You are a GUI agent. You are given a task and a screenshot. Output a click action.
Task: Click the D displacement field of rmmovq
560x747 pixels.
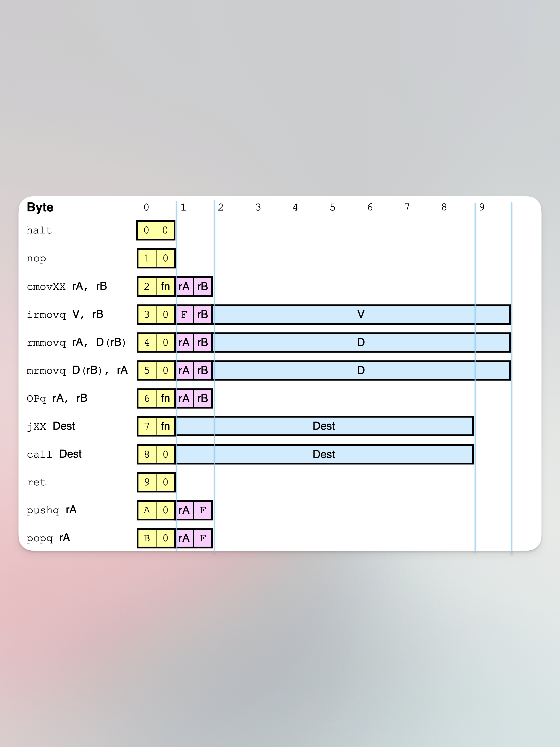tap(361, 342)
